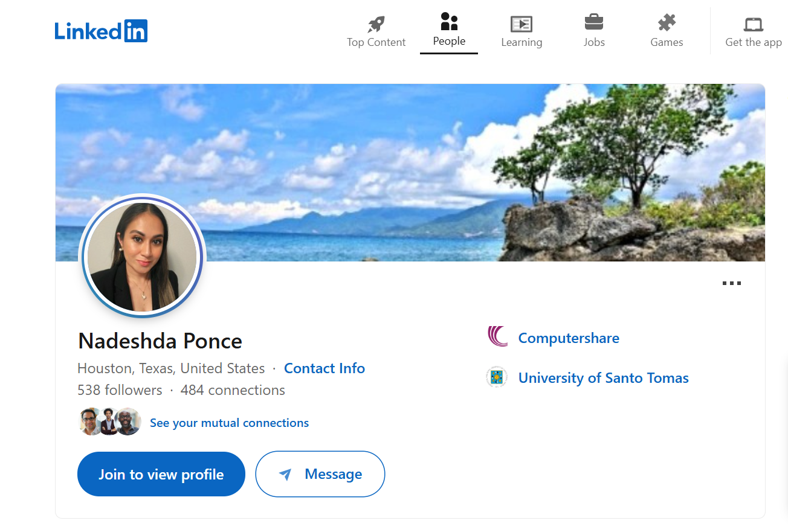Click the Message button

[320, 474]
